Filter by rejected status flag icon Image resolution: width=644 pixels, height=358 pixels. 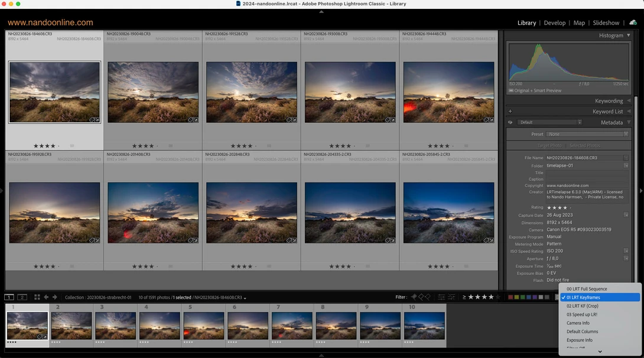point(428,297)
